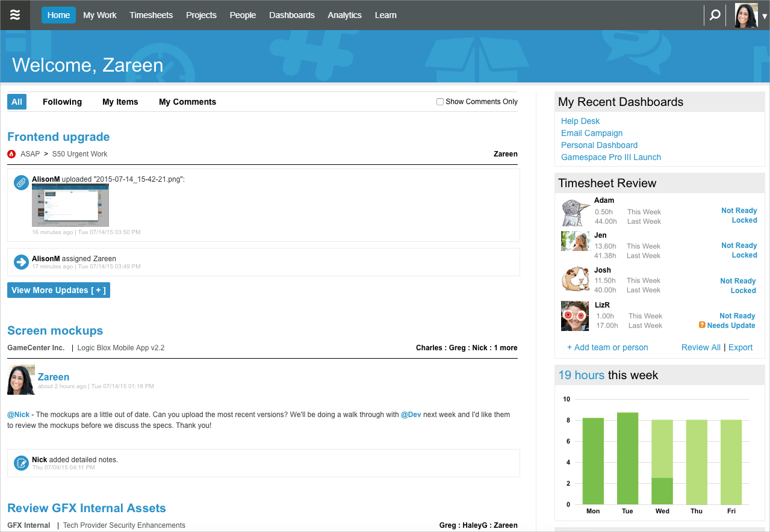Click the orange Needs Update warning icon
This screenshot has width=770, height=532.
click(x=702, y=325)
